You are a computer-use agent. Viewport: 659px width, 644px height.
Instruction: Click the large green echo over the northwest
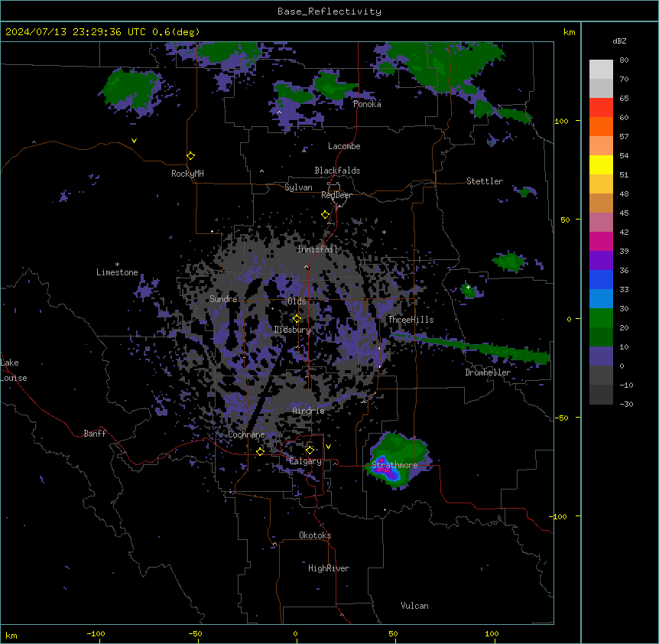pos(129,88)
